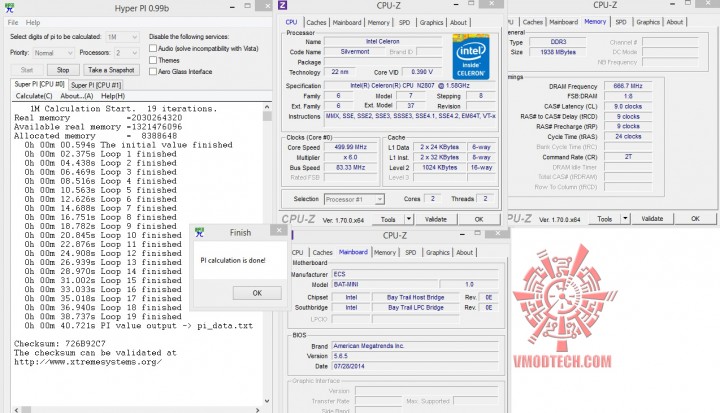Click Hyper PI app icon in title bar

point(9,8)
